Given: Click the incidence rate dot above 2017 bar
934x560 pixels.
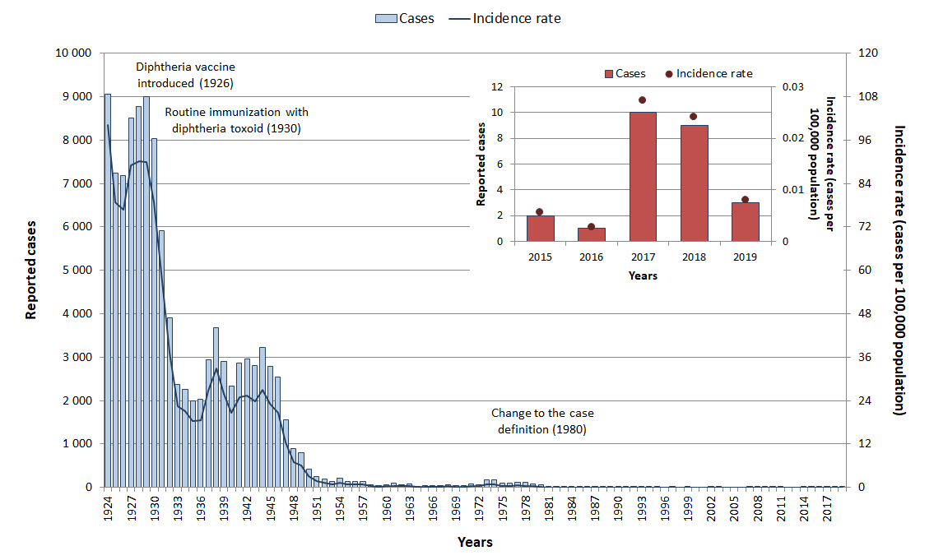Looking at the screenshot, I should pyautogui.click(x=643, y=100).
